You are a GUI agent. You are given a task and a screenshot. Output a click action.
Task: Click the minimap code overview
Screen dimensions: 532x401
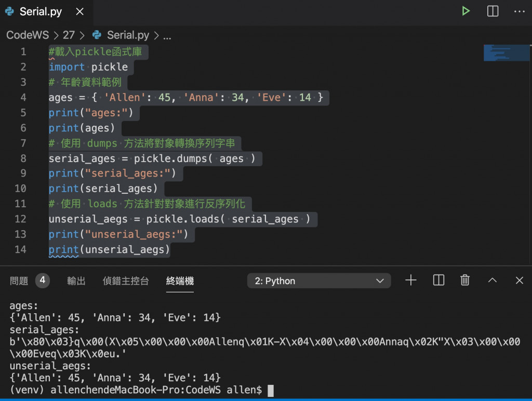click(506, 53)
